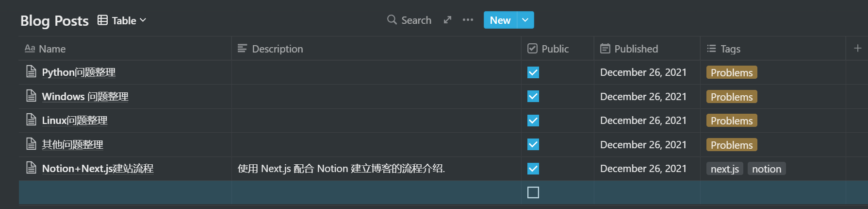Open Tags cell of Windows 问题整理 row

(772, 96)
